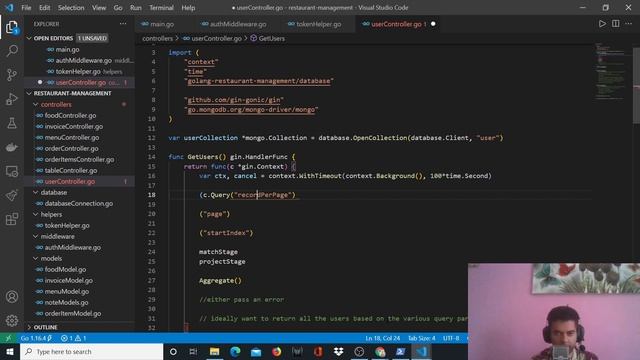Open orderItemsController.go in the explorer

point(79,160)
